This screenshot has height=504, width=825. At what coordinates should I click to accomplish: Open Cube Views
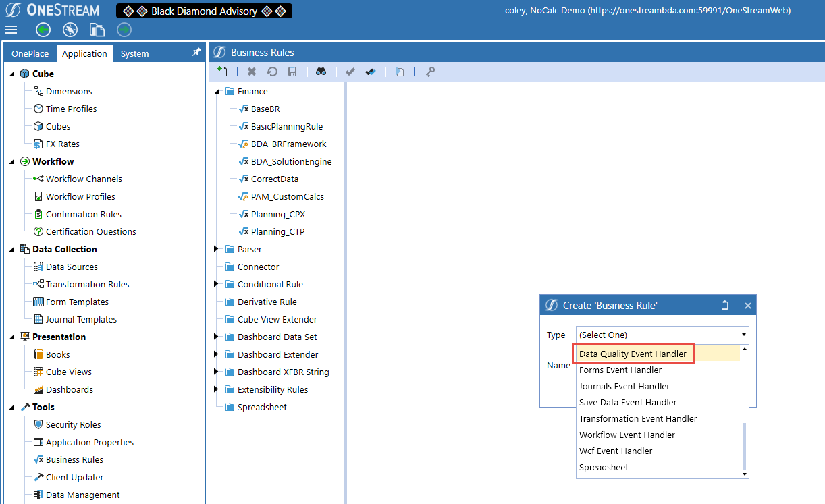pyautogui.click(x=68, y=372)
